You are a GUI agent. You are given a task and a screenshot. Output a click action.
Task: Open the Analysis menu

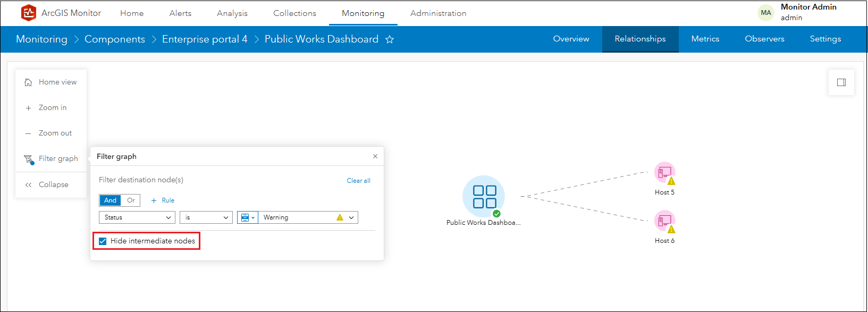point(232,13)
